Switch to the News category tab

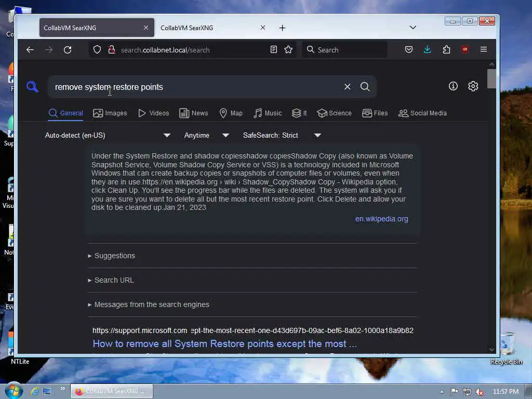[193, 113]
